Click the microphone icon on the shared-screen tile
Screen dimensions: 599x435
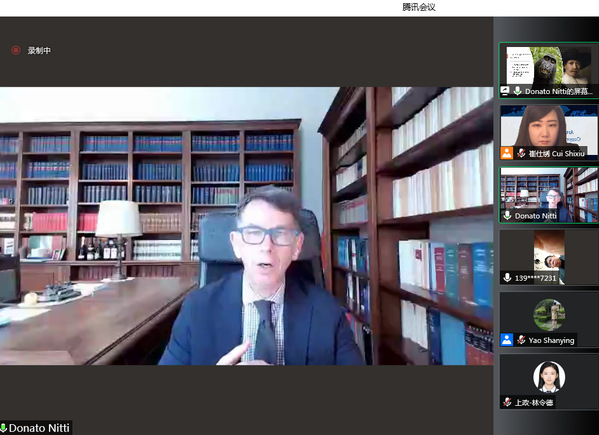click(x=517, y=91)
